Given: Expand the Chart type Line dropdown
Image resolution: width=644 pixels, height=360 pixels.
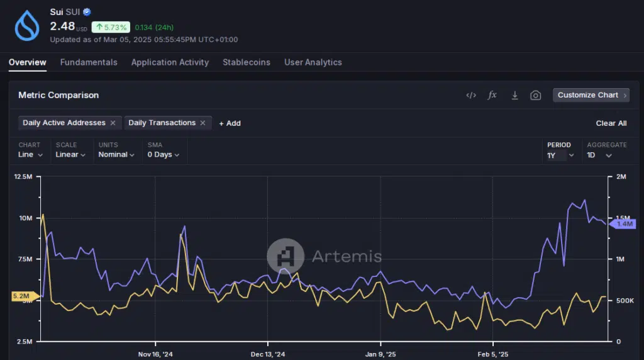Looking at the screenshot, I should [30, 155].
